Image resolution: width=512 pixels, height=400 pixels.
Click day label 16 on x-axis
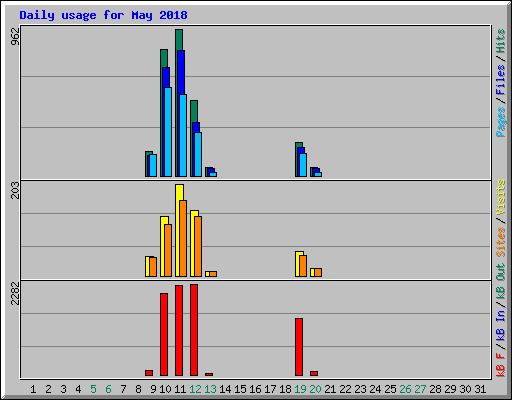(255, 389)
